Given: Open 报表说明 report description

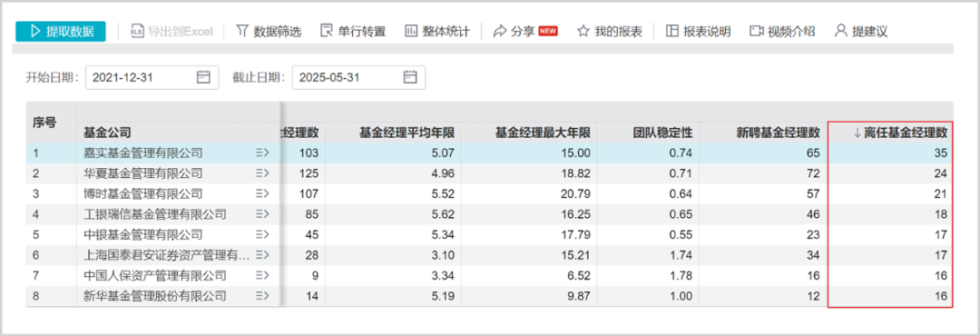Looking at the screenshot, I should pos(698,31).
